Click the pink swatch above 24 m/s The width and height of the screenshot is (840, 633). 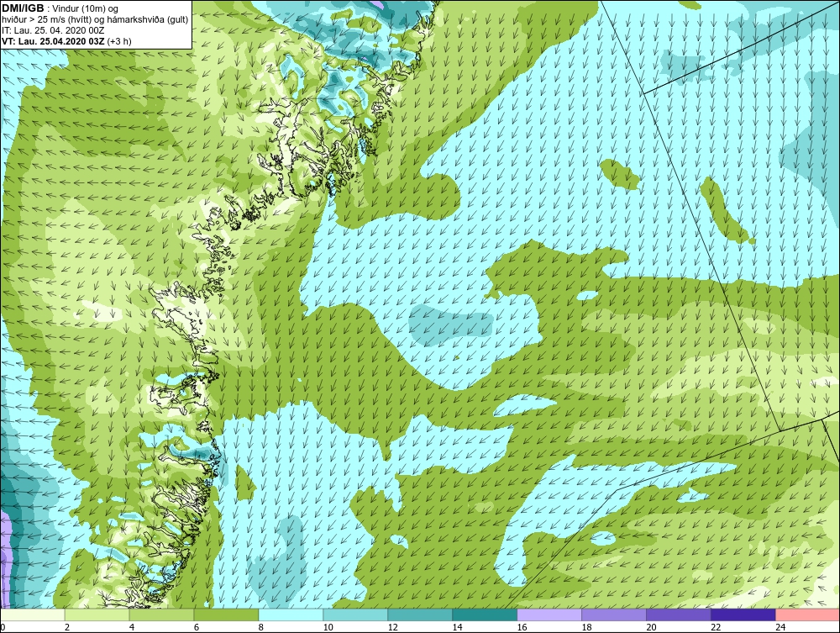click(807, 615)
